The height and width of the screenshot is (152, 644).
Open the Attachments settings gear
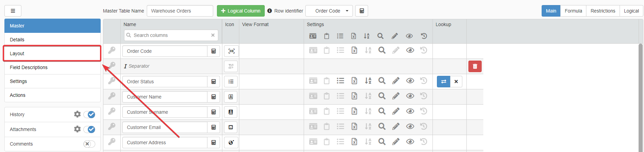(77, 129)
